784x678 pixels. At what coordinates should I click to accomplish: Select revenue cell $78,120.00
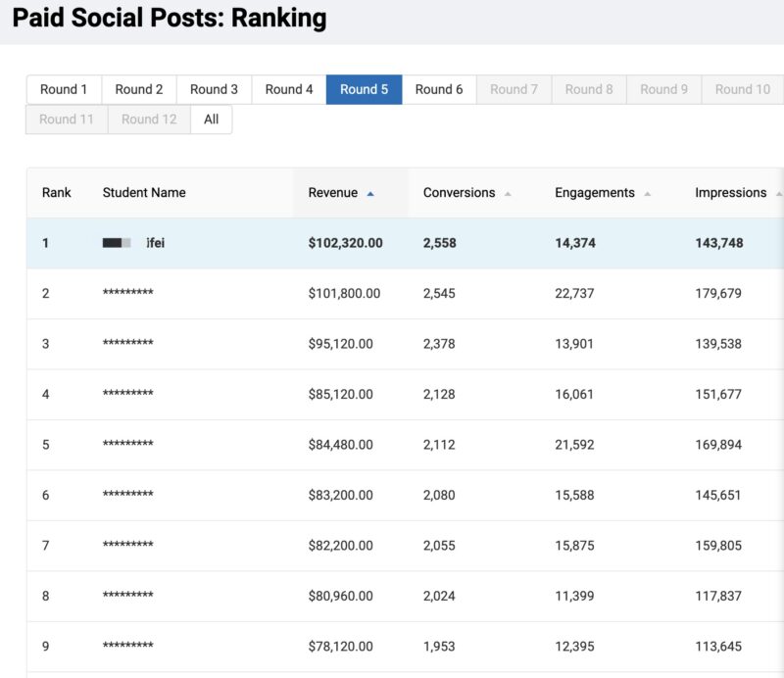(340, 647)
